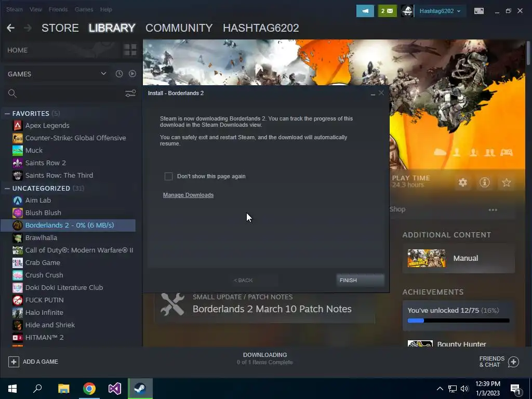The height and width of the screenshot is (399, 532).
Task: Expand the GAMES filter dropdown
Action: (103, 74)
